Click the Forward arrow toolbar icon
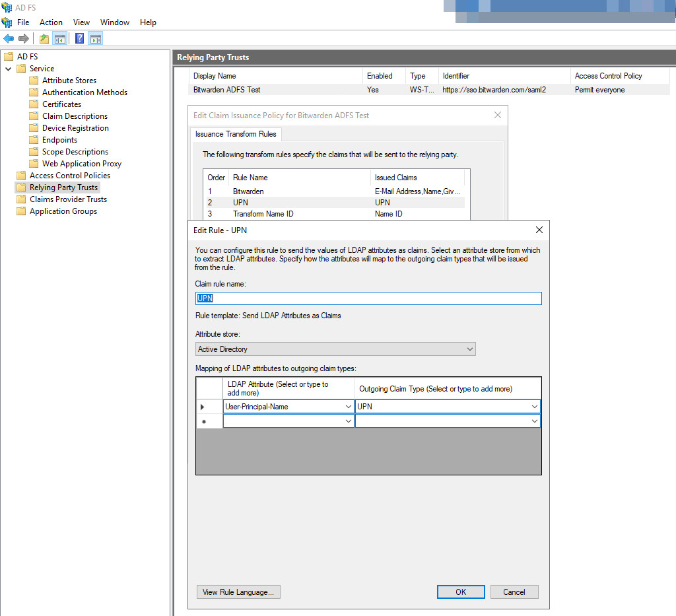Viewport: 676px width, 616px height. point(23,39)
